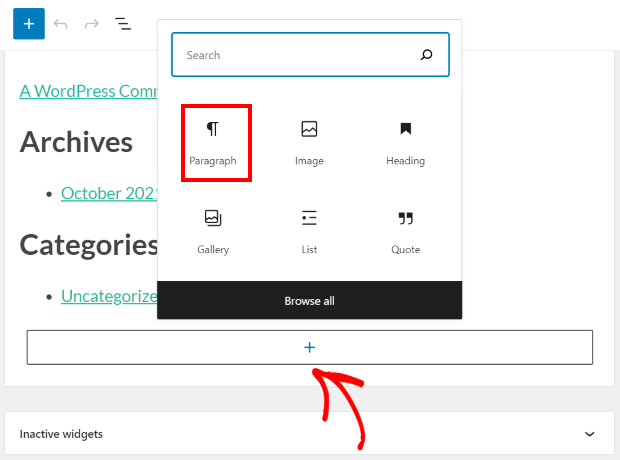Viewport: 620px width, 460px height.
Task: Focus the block Search field
Action: [295, 56]
